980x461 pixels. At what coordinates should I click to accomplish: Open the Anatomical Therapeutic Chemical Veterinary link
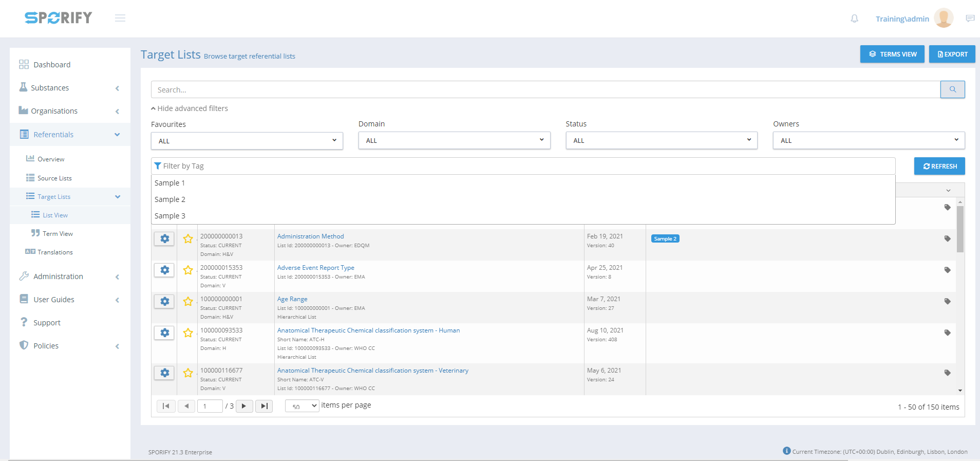[372, 371]
